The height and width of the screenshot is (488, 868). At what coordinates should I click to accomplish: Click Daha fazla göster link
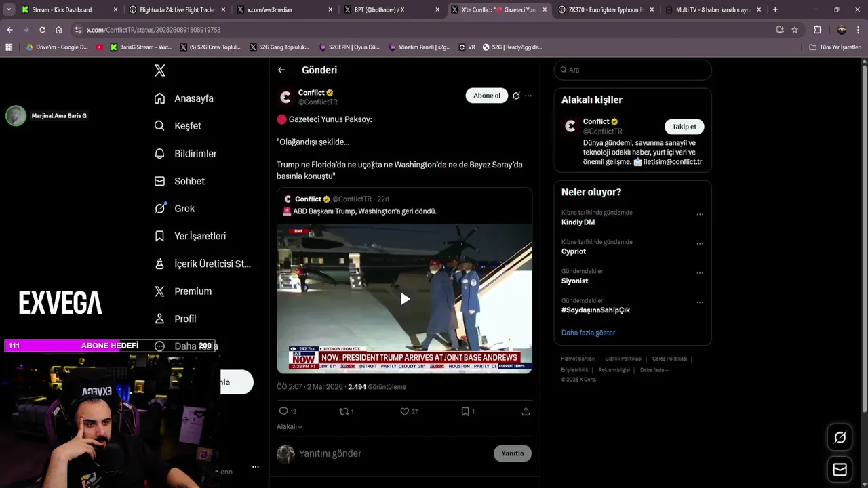pyautogui.click(x=588, y=333)
